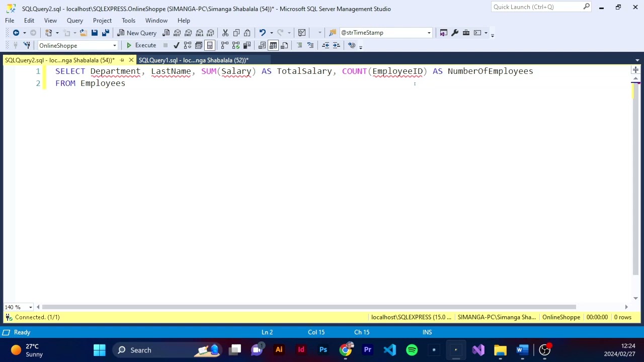This screenshot has width=644, height=362.
Task: Click the Cut scissors icon
Action: (x=225, y=33)
